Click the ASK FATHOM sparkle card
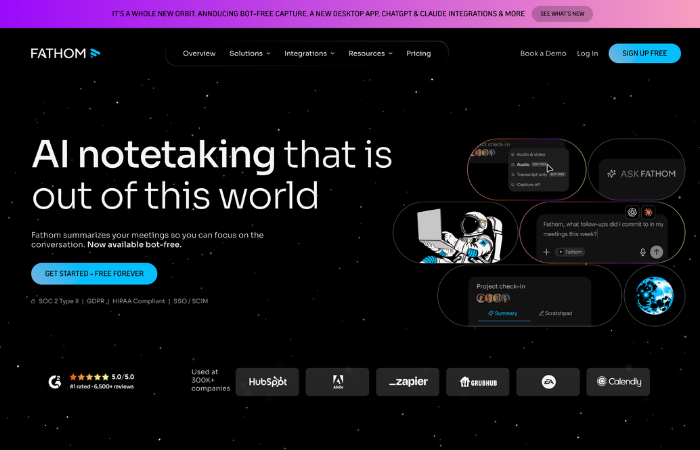 (637, 170)
